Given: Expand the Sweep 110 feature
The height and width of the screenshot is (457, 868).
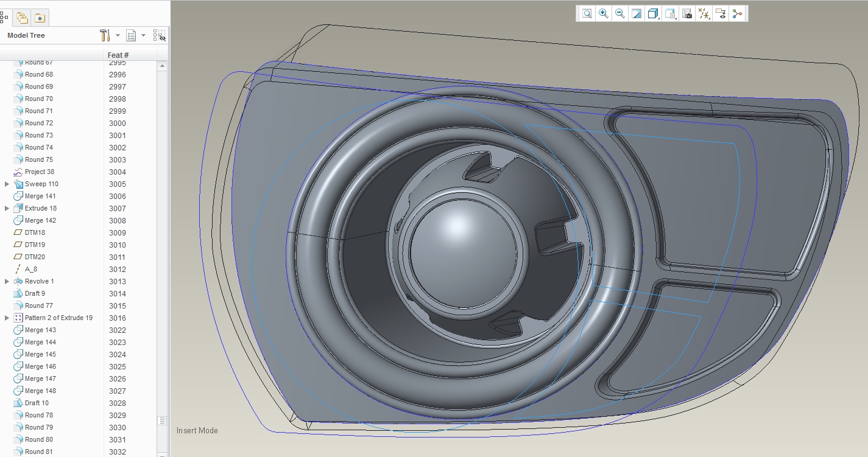Looking at the screenshot, I should point(7,184).
